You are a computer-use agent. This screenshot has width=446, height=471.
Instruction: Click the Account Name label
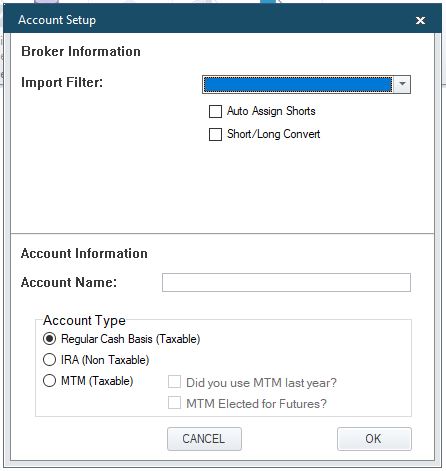tap(69, 282)
